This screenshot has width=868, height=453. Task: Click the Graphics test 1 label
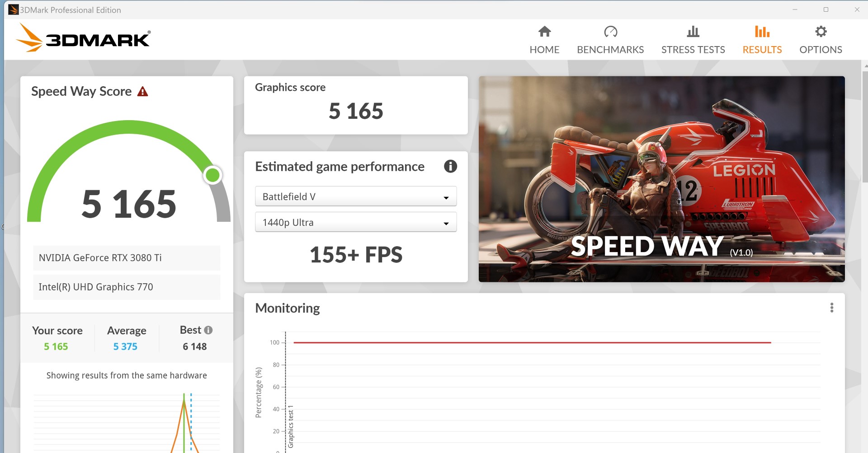point(291,427)
